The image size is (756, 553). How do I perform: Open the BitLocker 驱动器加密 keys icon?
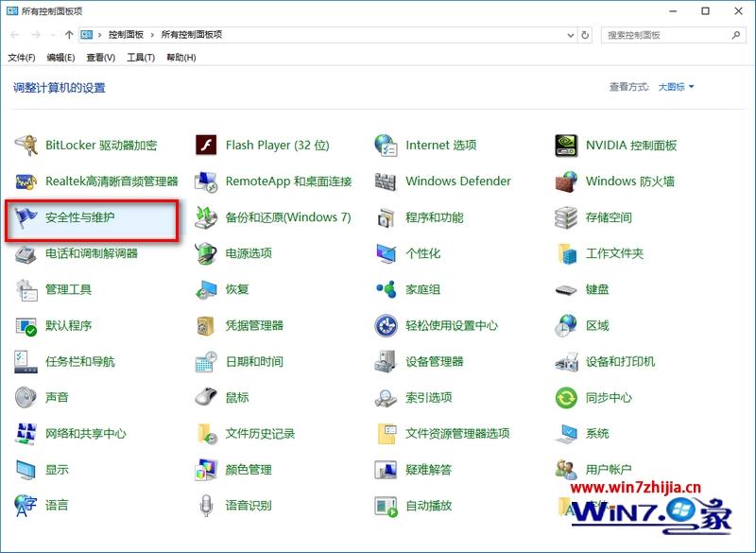[x=26, y=146]
